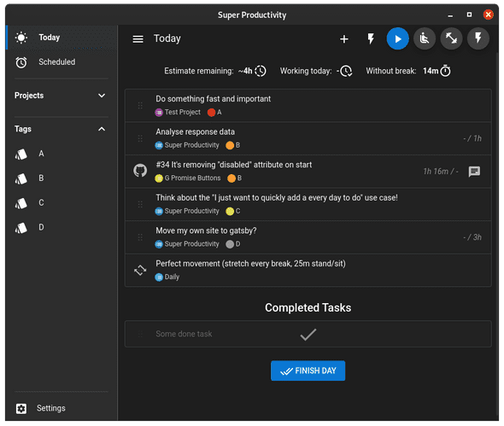Click the FINISH DAY button

308,371
